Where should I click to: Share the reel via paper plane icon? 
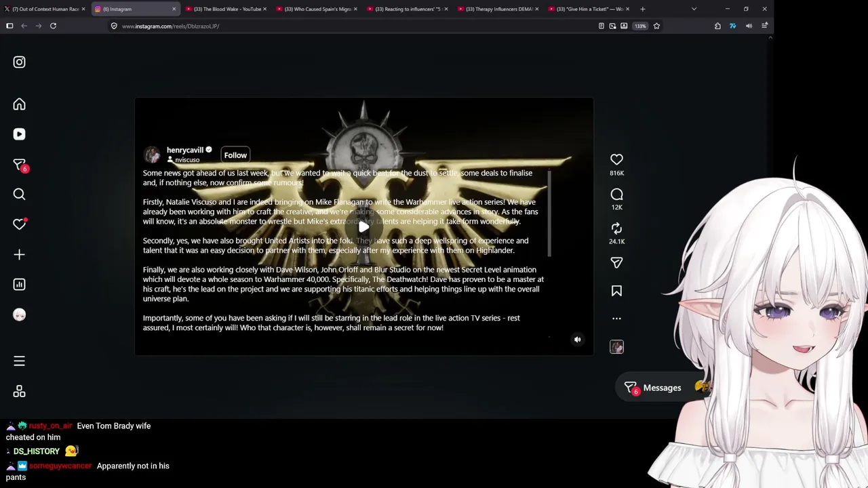[x=616, y=262]
